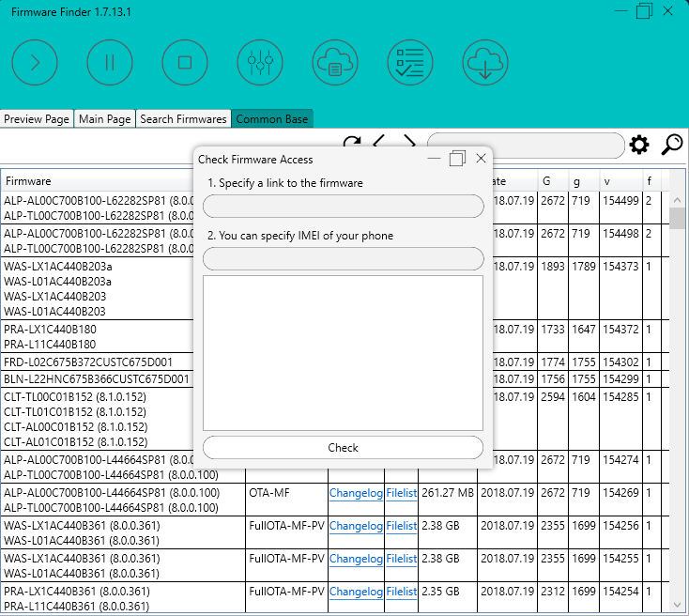The width and height of the screenshot is (689, 616).
Task: Switch to the Preview Page tab
Action: pos(37,119)
